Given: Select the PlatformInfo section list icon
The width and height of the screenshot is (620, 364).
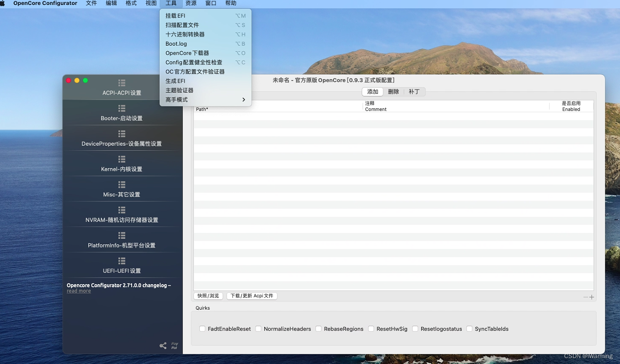Looking at the screenshot, I should point(122,235).
